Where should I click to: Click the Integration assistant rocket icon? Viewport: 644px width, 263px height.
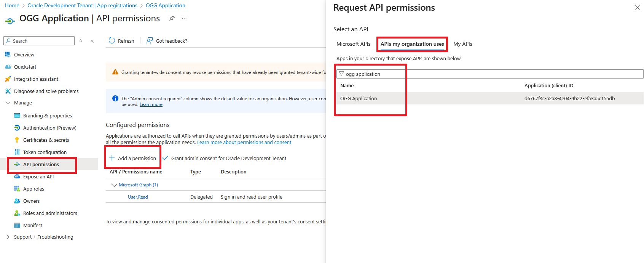coord(8,79)
